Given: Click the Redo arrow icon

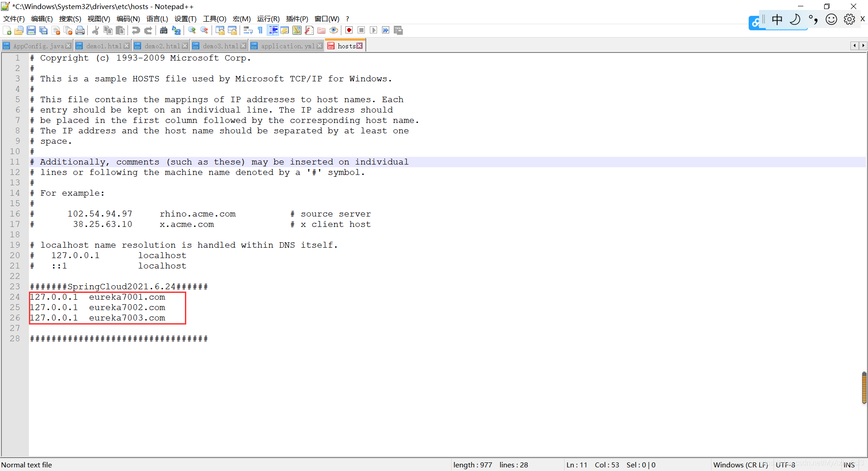Looking at the screenshot, I should coord(148,30).
